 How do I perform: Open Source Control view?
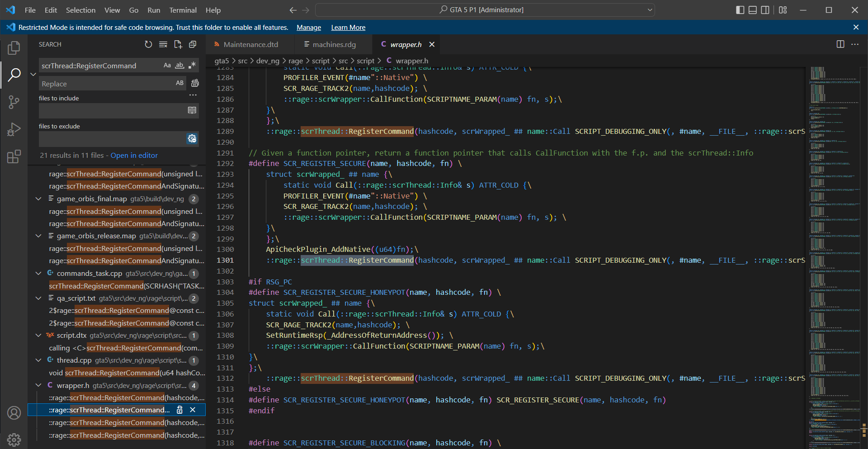14,102
